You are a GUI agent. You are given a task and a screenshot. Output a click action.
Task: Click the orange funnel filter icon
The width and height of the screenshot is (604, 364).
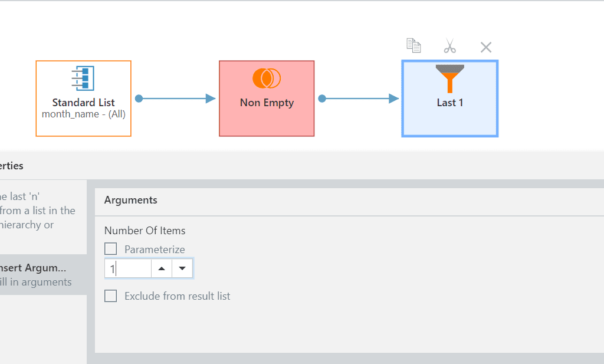pos(450,78)
